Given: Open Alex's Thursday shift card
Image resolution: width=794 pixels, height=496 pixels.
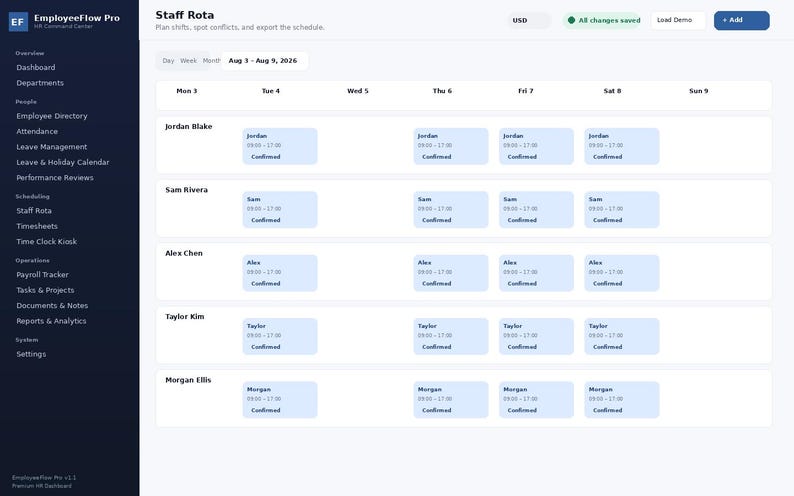Looking at the screenshot, I should tap(451, 273).
